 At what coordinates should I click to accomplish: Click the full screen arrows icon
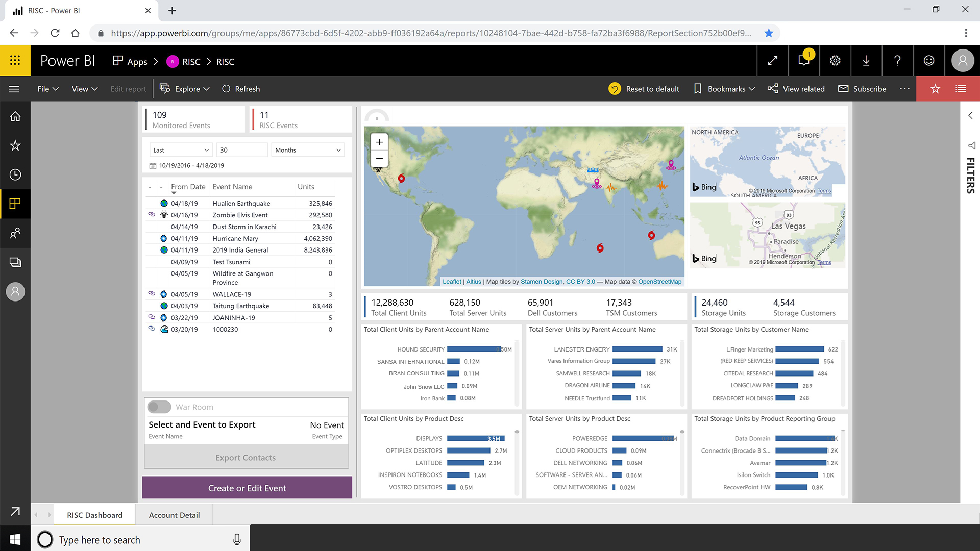click(x=773, y=61)
